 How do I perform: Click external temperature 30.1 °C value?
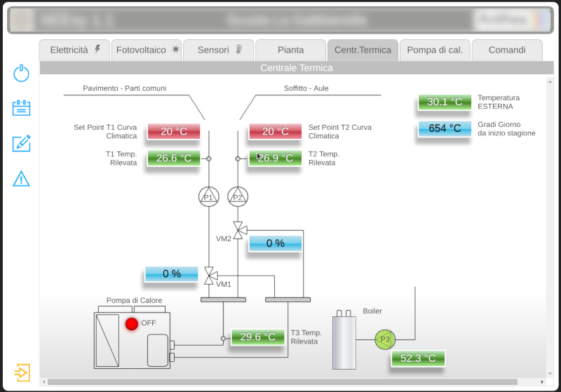pyautogui.click(x=445, y=102)
